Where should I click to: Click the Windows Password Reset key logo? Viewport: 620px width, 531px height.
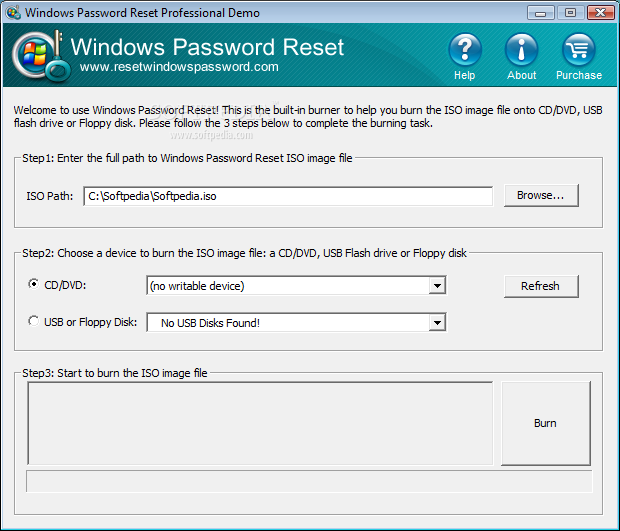click(41, 55)
